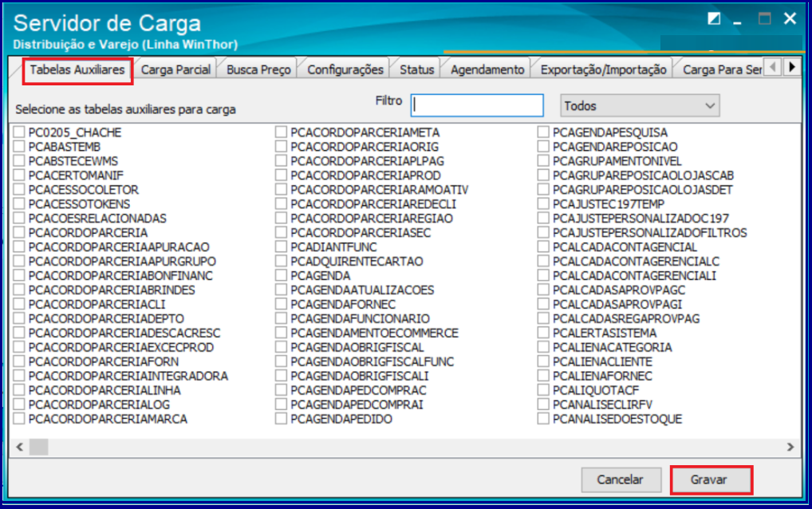This screenshot has width=812, height=509.
Task: Tick the PCACOESRELACIONADAS checkbox
Action: 19,218
